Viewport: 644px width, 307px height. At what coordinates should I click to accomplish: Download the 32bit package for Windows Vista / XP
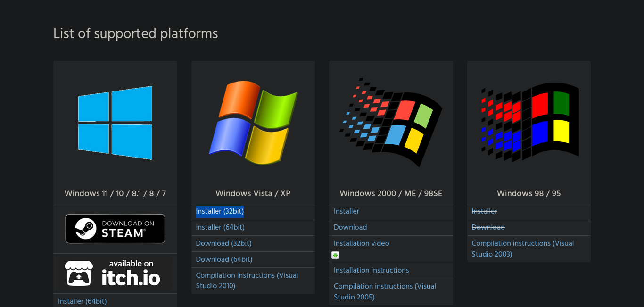click(223, 243)
